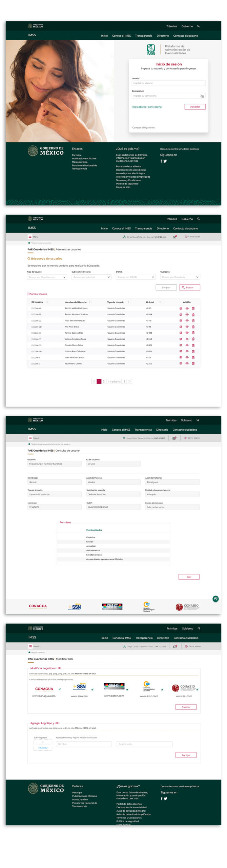227x868 pixels.
Task: Toggle password visibility eye in login form
Action: [x=202, y=96]
